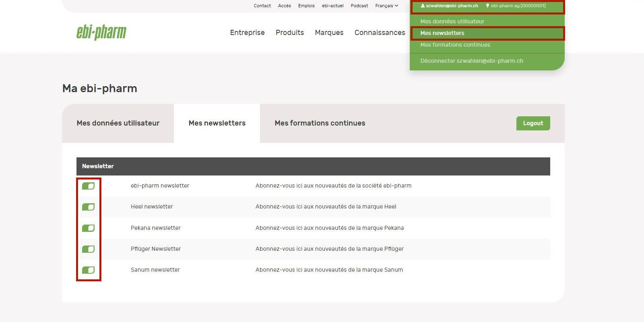Open the Français language dropdown
This screenshot has width=644, height=322.
[x=386, y=6]
